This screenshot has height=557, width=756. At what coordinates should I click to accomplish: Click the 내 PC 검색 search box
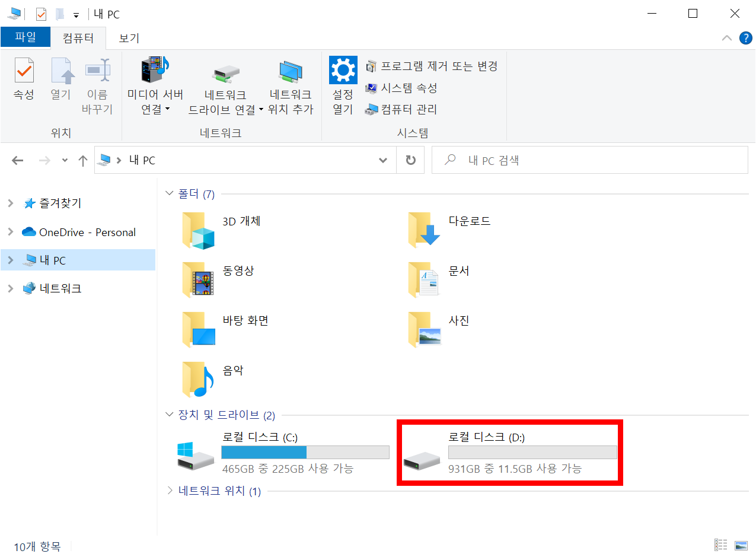pos(590,160)
